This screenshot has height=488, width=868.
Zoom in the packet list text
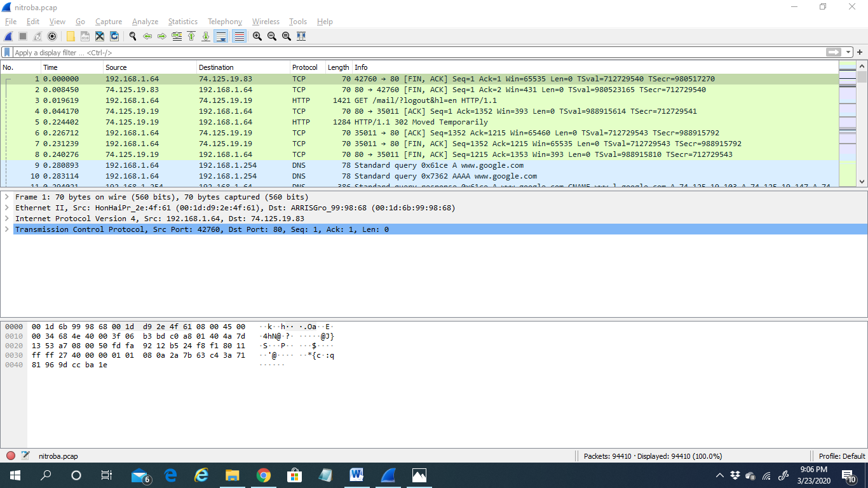257,37
